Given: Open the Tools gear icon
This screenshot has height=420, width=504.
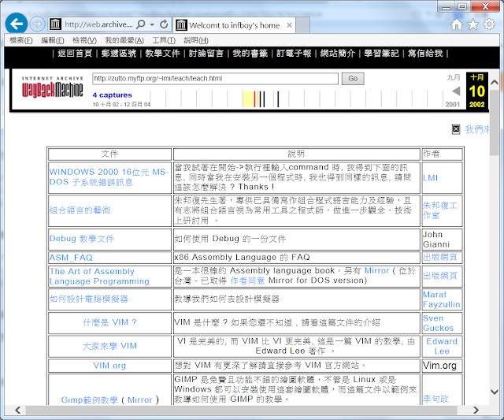Looking at the screenshot, I should click(x=489, y=24).
